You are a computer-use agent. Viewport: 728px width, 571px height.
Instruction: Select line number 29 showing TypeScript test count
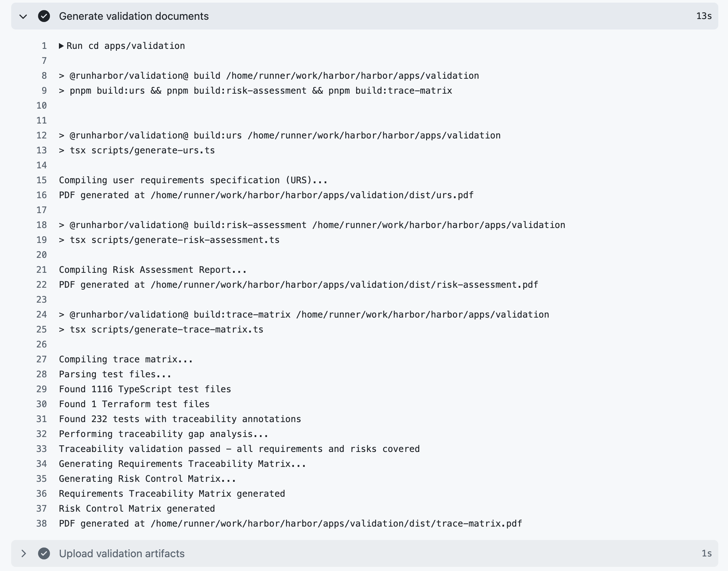pos(41,389)
